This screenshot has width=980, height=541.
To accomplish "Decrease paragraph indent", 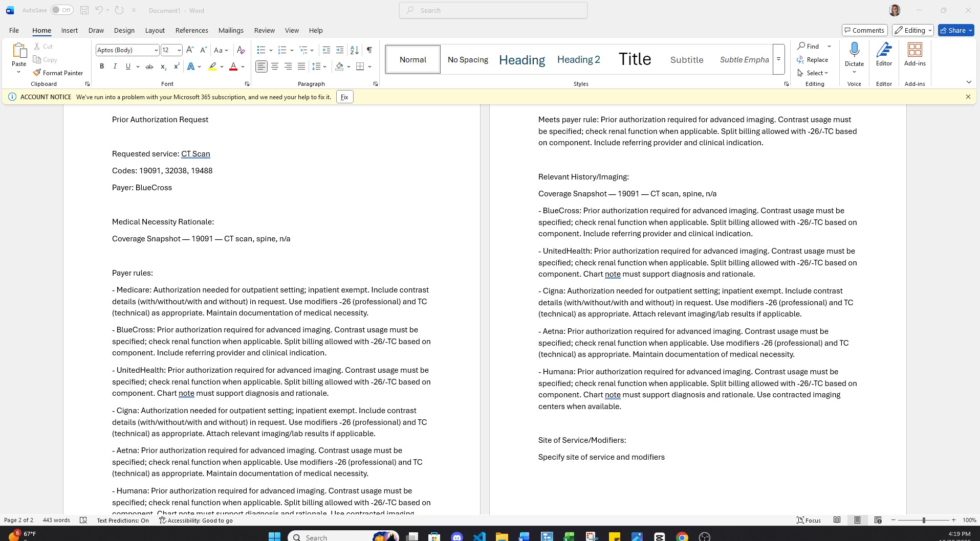I will (x=326, y=50).
